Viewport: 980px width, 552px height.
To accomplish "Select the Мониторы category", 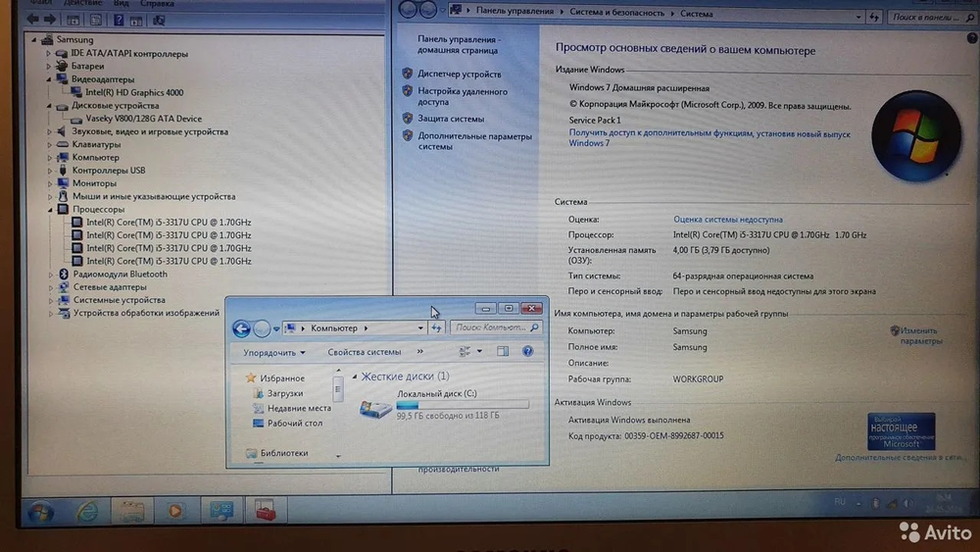I will pos(94,183).
